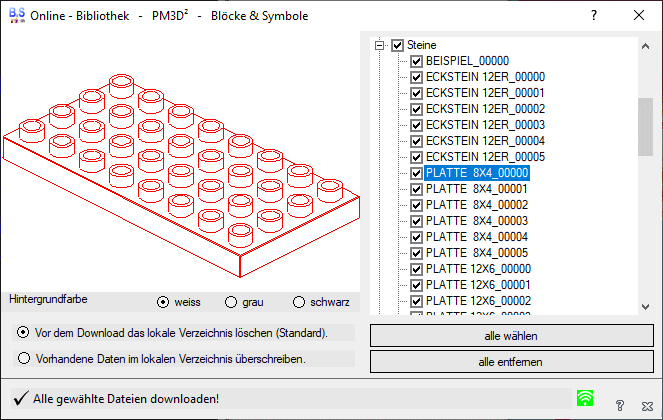Toggle checkbox for ECKSTEIN 12ER_00004

(x=416, y=141)
